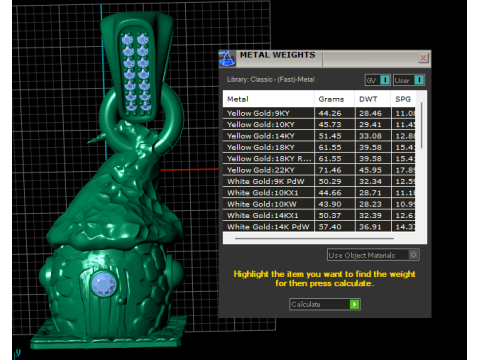
Task: Sort by the Grams column header
Action: [x=334, y=99]
